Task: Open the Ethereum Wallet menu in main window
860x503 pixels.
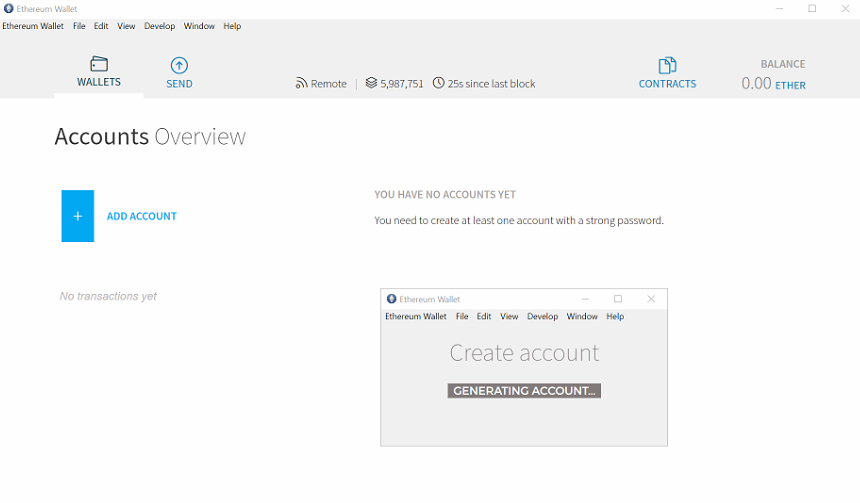Action: coord(33,26)
